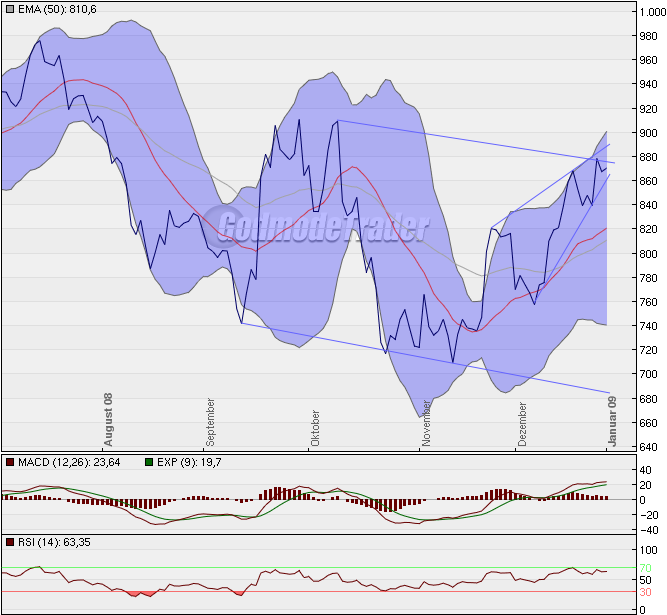Click the September time axis label
667x615 pixels.
[210, 422]
